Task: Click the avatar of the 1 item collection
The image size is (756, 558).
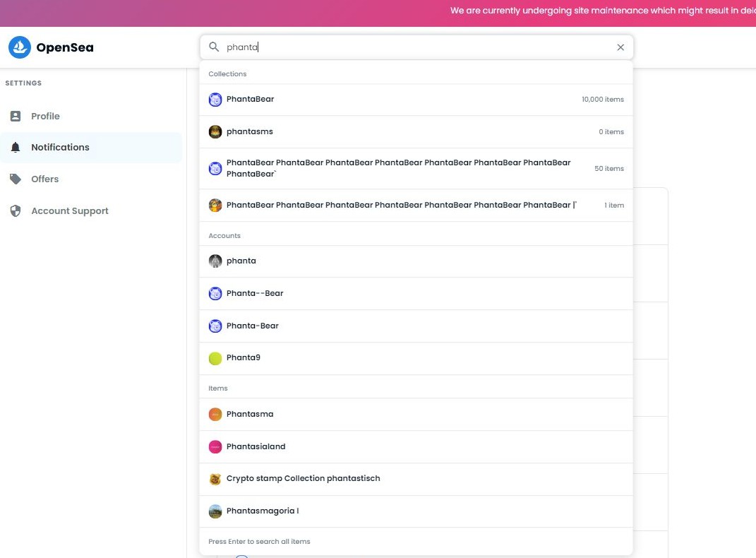Action: pyautogui.click(x=215, y=205)
